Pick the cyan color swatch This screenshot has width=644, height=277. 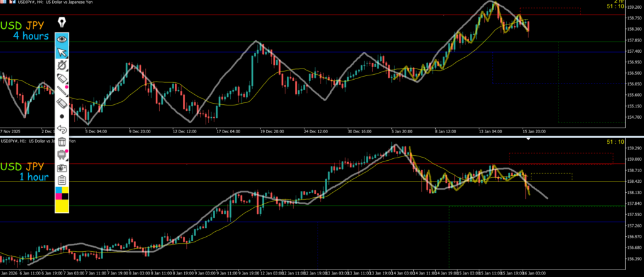58,190
